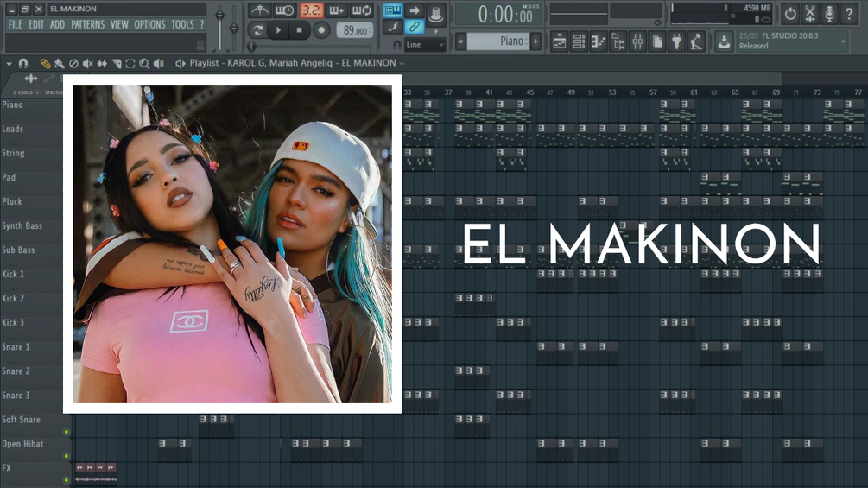Click the right arrow icon beside typing keyboard

[x=415, y=10]
